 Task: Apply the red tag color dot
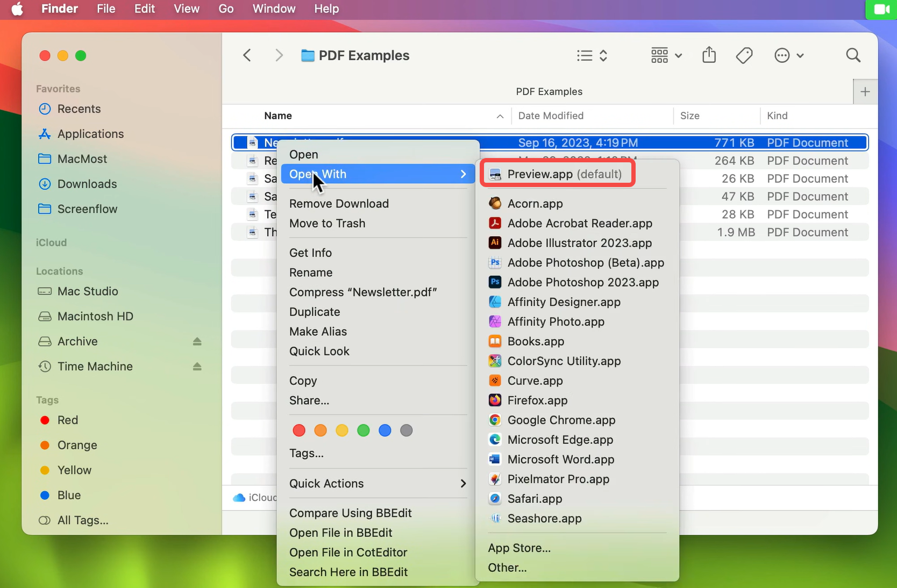click(x=299, y=431)
